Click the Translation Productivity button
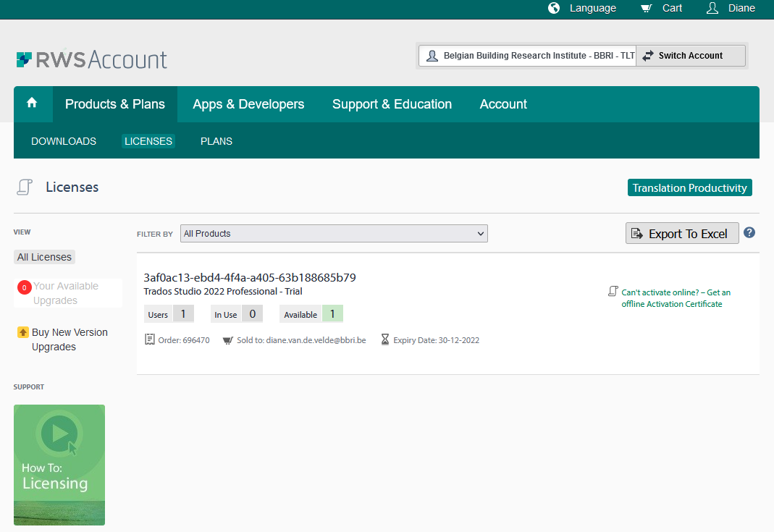 tap(689, 187)
